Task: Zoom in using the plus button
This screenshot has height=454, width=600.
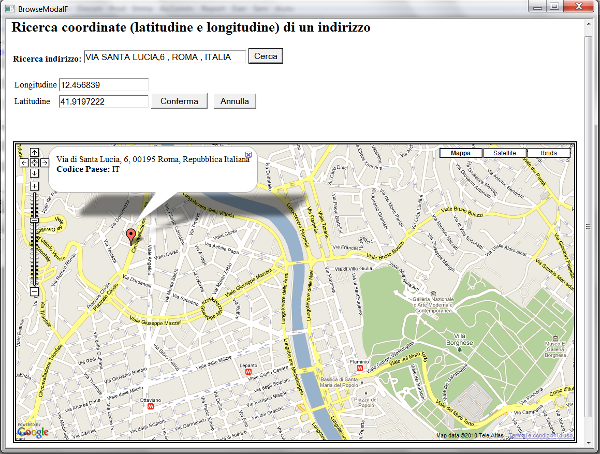Action: coord(34,186)
